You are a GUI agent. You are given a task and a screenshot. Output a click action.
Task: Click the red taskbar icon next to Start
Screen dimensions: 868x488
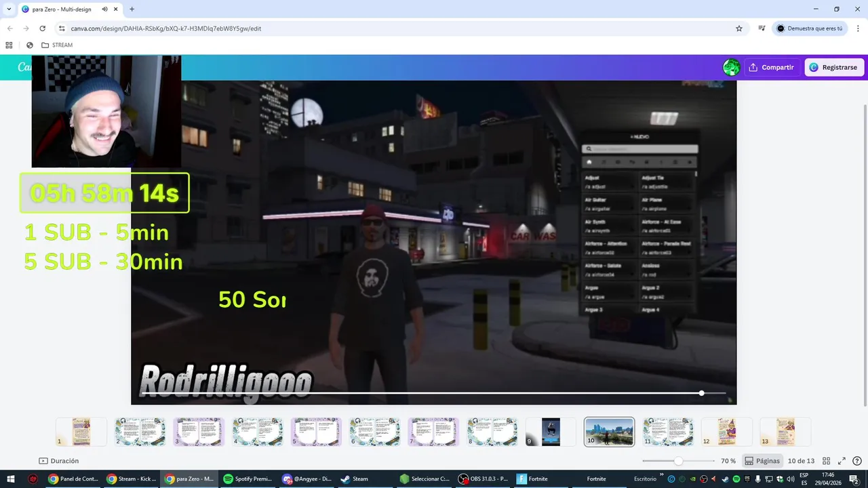[33, 479]
